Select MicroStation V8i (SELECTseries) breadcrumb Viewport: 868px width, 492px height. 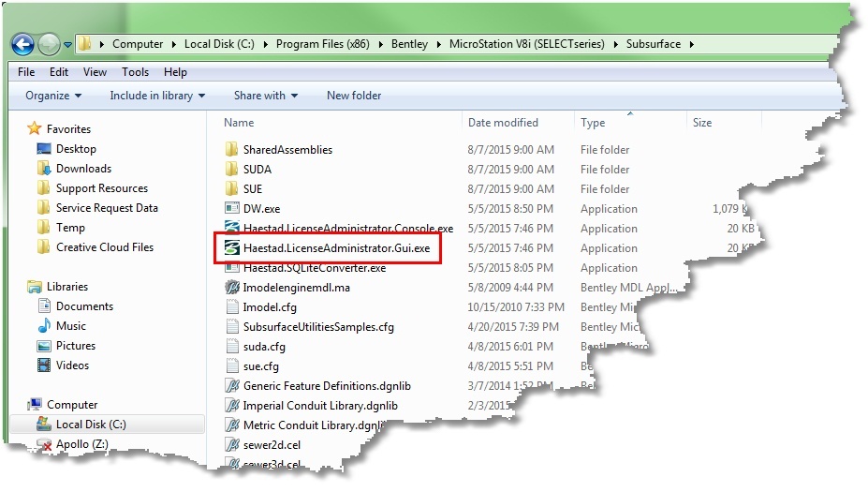(x=527, y=44)
